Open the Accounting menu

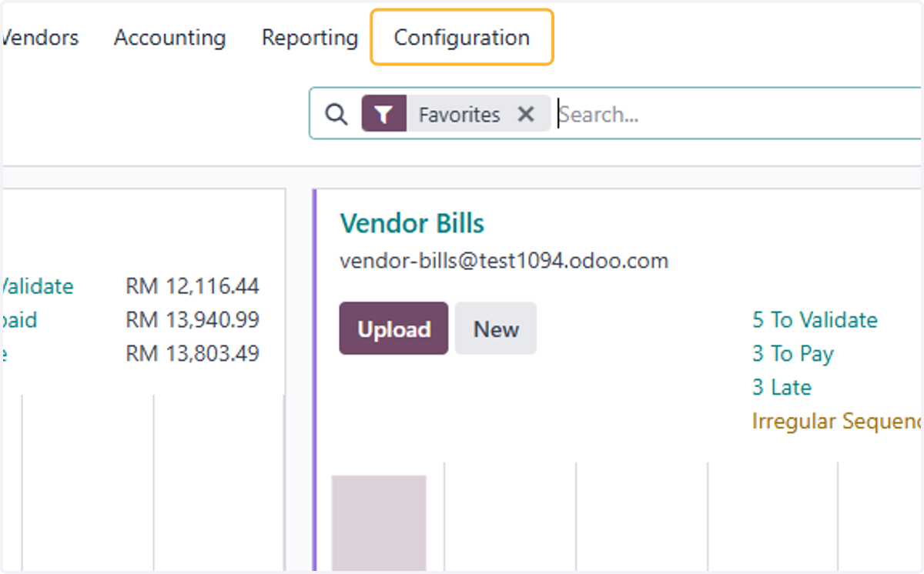tap(169, 38)
